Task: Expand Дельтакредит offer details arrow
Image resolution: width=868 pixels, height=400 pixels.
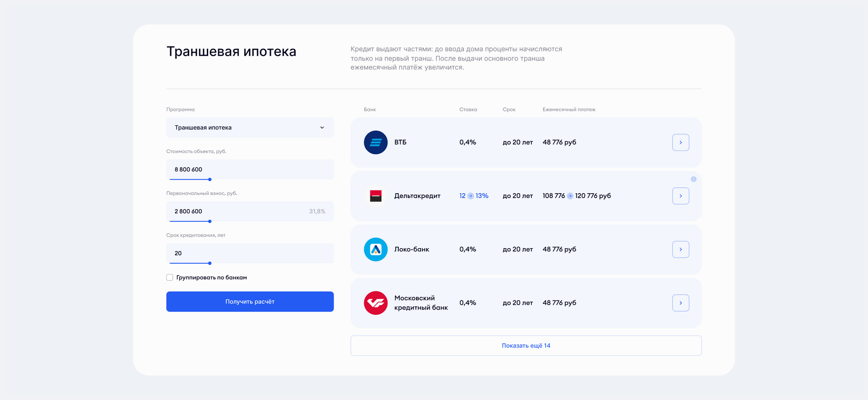Action: (x=681, y=196)
